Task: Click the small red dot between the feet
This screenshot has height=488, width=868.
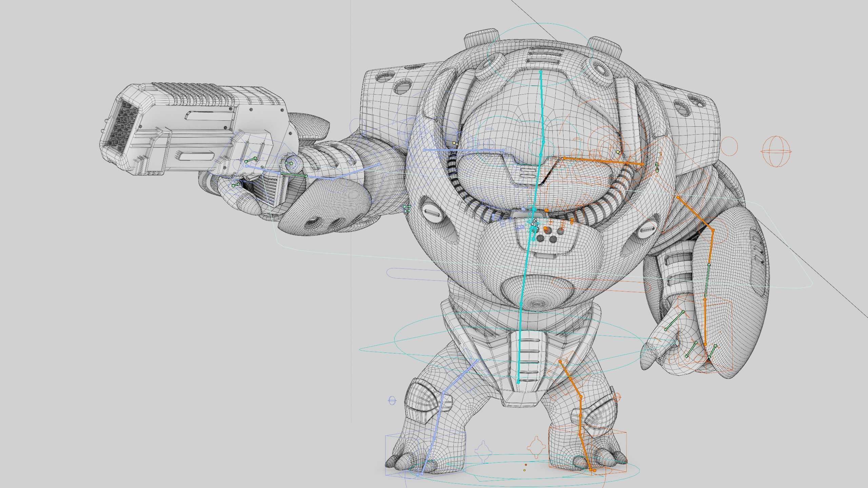Action: [526, 465]
